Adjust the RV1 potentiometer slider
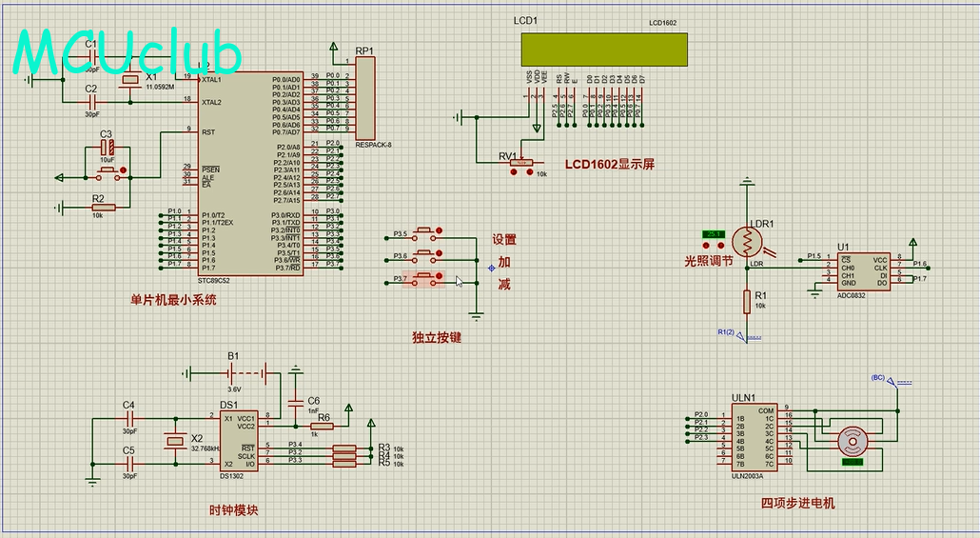Screen dimensions: 980x538 click(521, 165)
